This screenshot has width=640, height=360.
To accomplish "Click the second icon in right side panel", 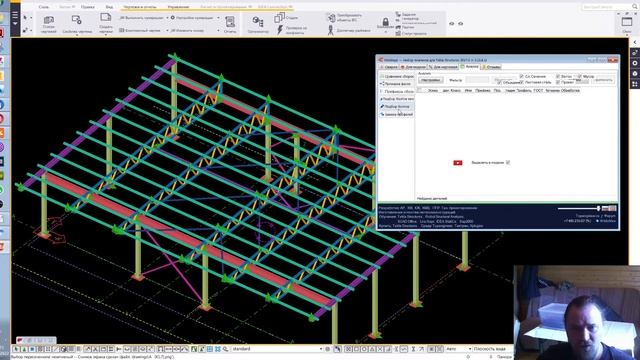I will coord(635,63).
